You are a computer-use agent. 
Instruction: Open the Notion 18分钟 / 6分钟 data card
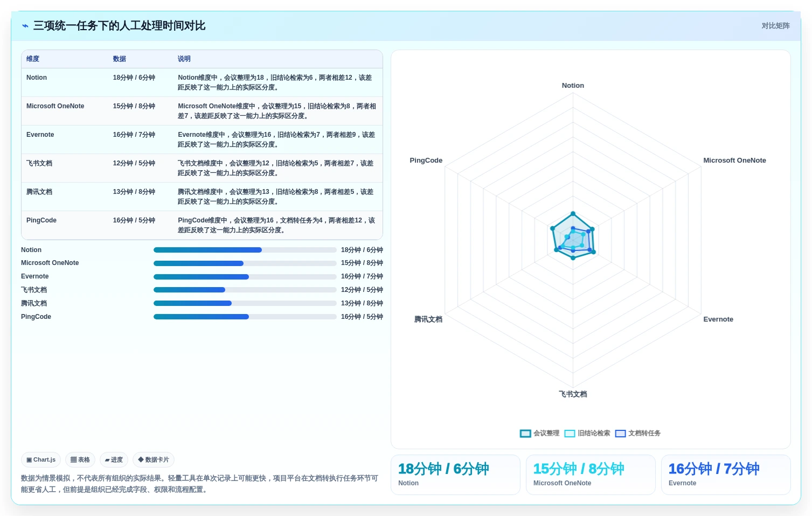coord(455,475)
